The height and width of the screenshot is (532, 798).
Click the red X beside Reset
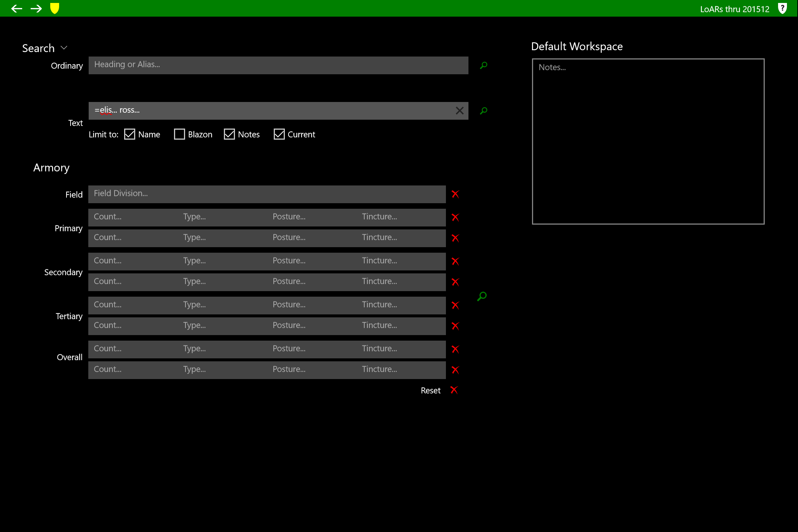point(454,390)
